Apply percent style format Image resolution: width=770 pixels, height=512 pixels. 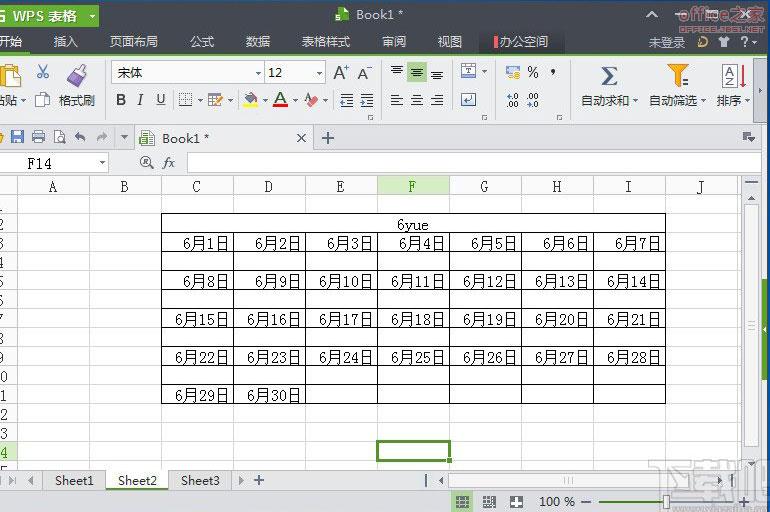[533, 73]
